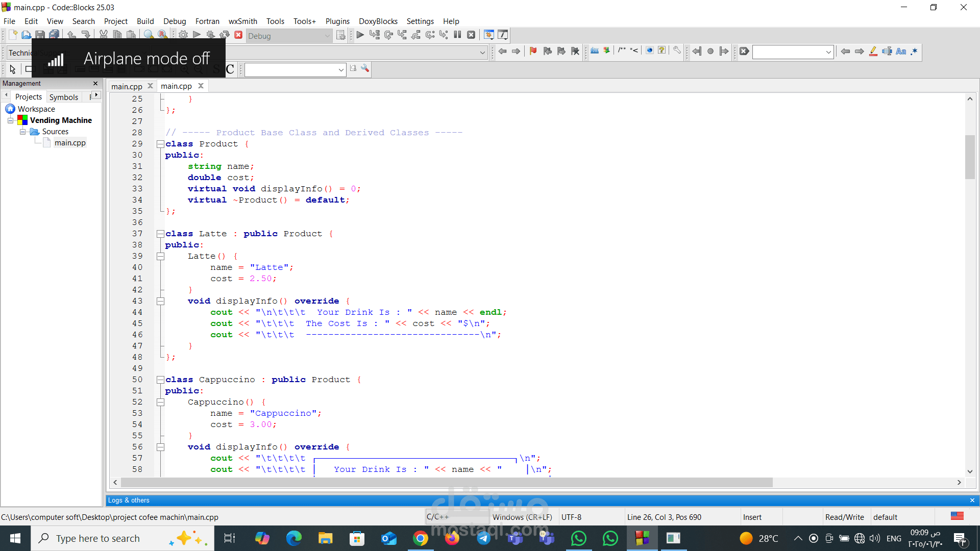980x551 pixels.
Task: Switch to the Symbols tab
Action: [x=64, y=97]
